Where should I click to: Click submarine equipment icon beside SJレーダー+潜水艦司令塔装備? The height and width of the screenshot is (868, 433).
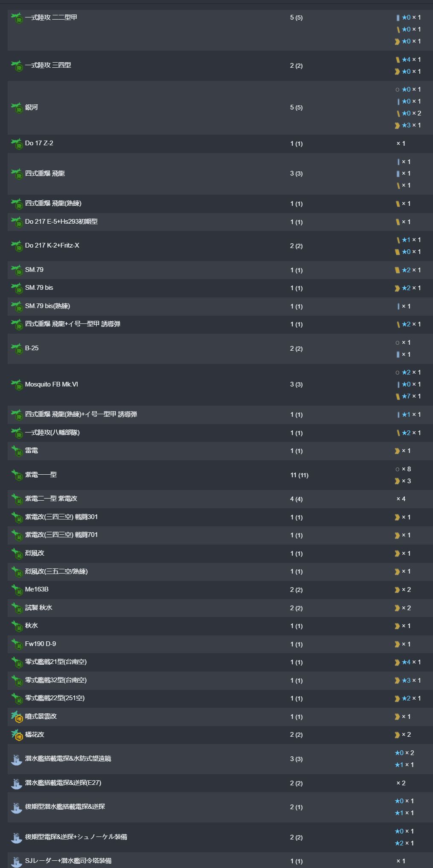click(17, 861)
